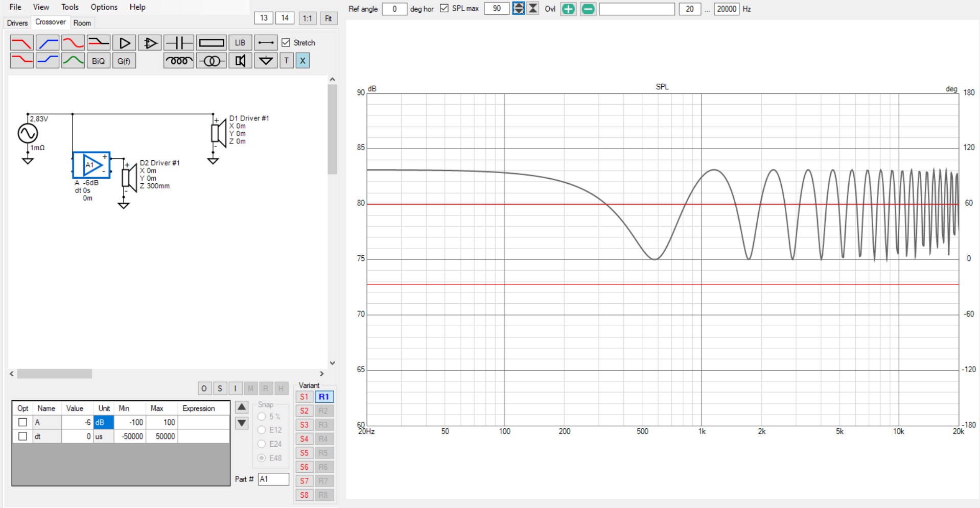Viewport: 980px width, 508px height.
Task: Click the O optimizer button
Action: point(204,389)
